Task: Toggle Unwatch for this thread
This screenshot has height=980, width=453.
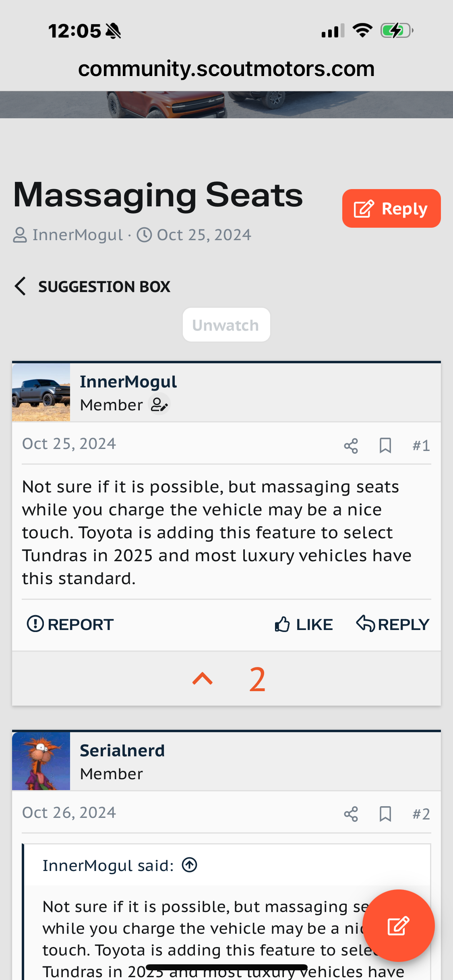Action: 226,325
